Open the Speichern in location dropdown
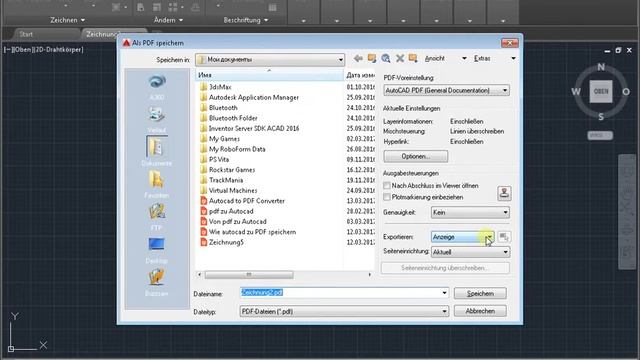This screenshot has height=360, width=640. point(270,60)
